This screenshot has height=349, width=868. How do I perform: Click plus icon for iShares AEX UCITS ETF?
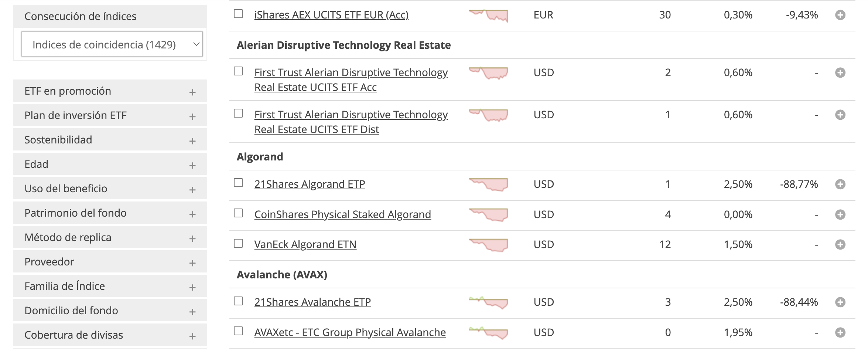(x=840, y=15)
